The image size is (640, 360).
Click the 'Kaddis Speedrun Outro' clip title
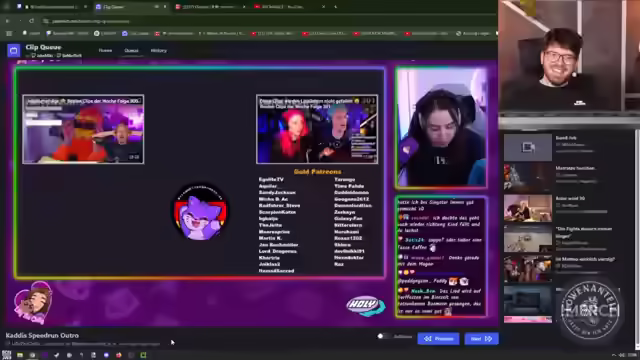click(x=42, y=336)
